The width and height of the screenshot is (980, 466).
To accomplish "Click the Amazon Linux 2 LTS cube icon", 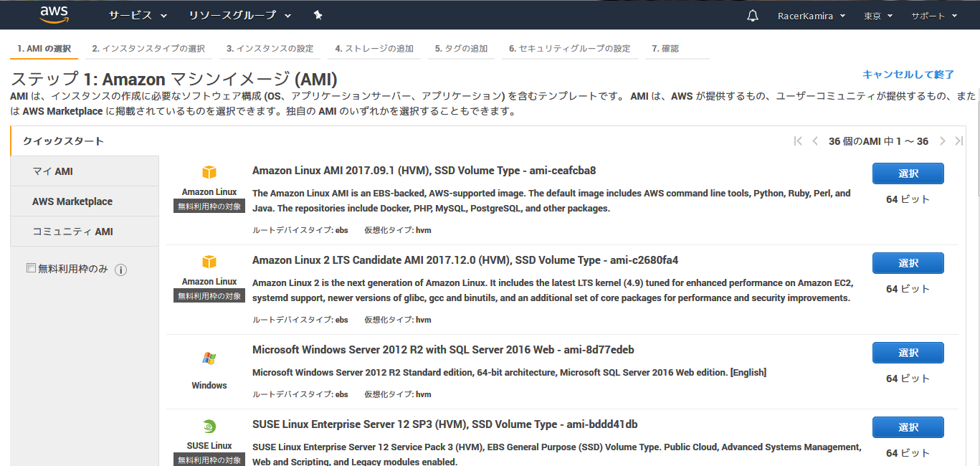I will coord(209,262).
